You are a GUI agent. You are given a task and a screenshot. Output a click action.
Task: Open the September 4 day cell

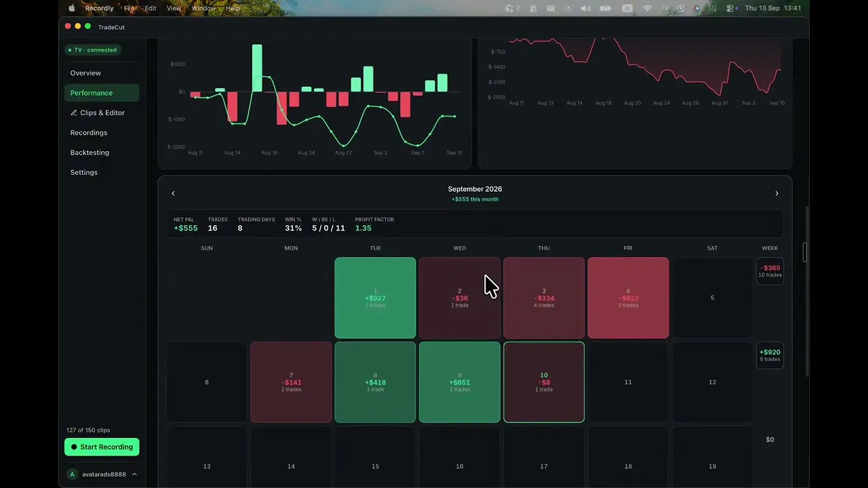click(628, 298)
